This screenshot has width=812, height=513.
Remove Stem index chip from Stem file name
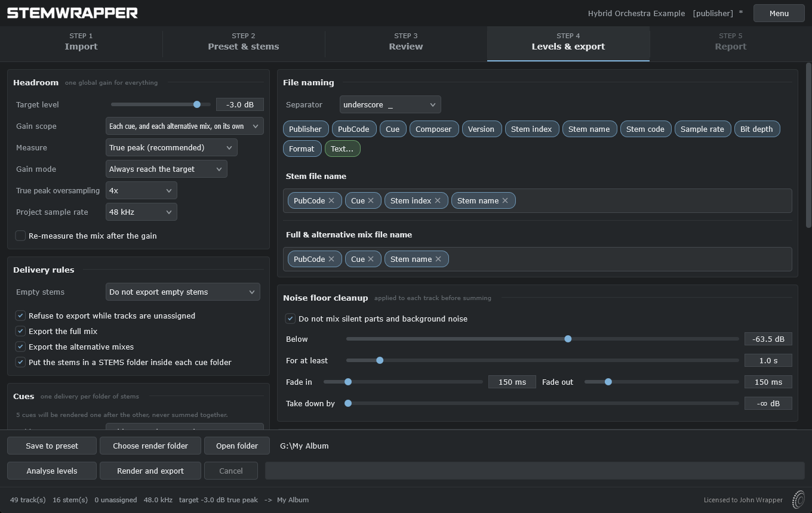[438, 200]
